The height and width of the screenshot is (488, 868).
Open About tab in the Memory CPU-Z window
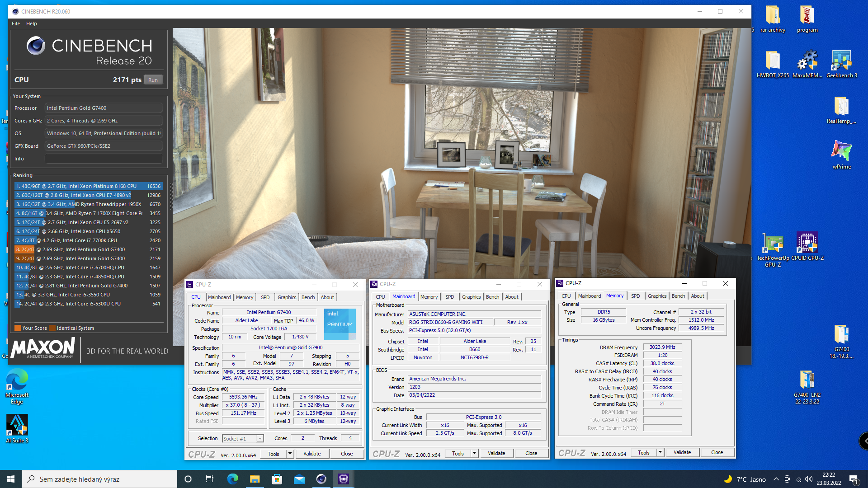(698, 296)
